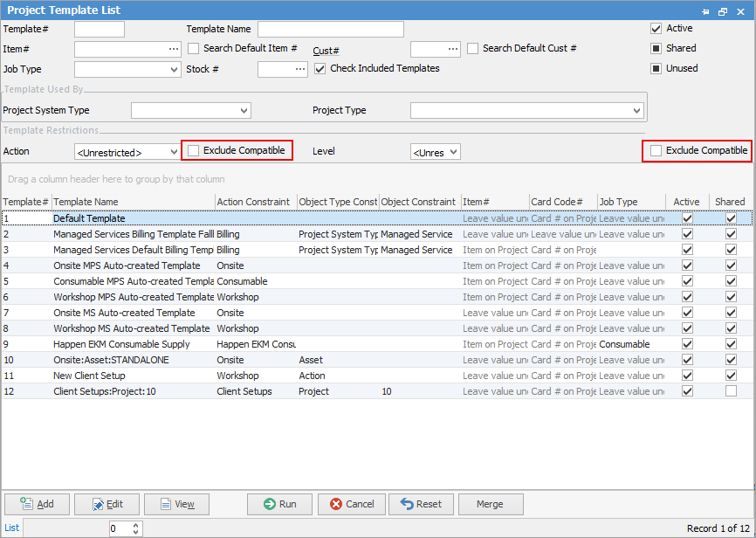The width and height of the screenshot is (756, 538).
Task: Click the Template Name input field
Action: pos(331,29)
